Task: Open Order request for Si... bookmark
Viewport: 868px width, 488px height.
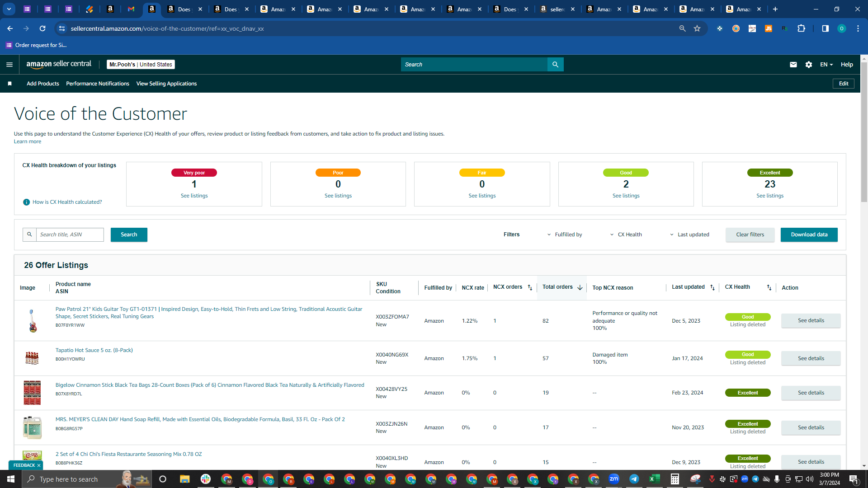Action: pos(36,45)
